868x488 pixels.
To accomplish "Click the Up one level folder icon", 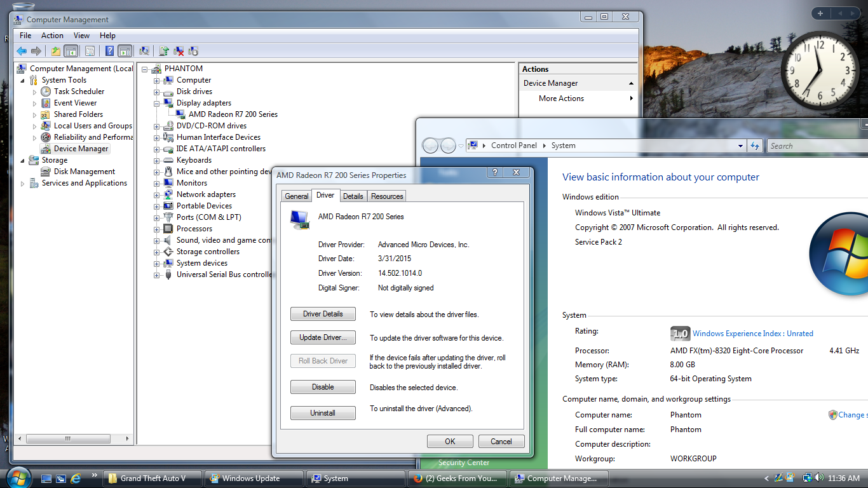I will [56, 51].
